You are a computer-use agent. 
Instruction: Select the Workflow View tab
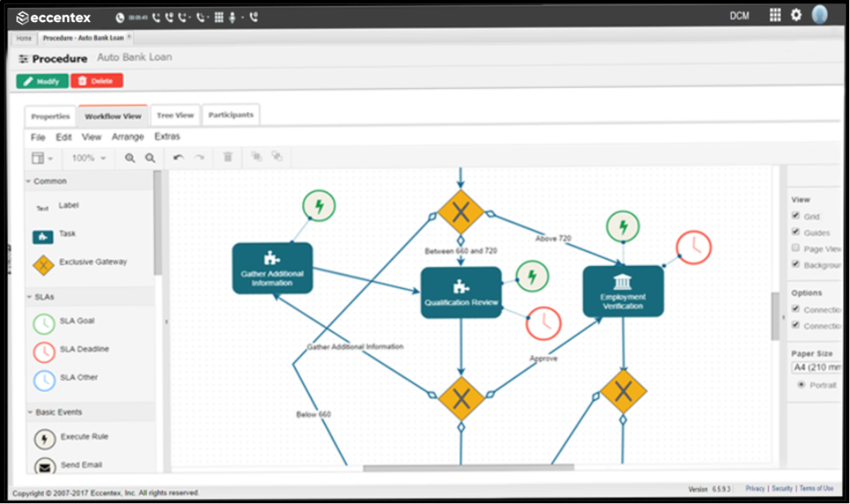click(113, 116)
